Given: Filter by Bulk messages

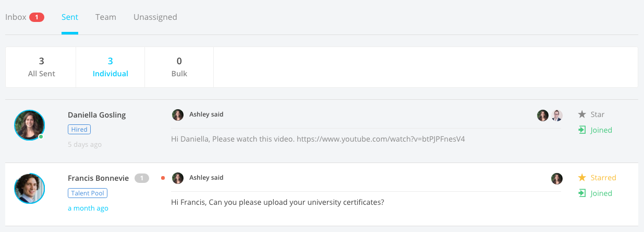Looking at the screenshot, I should coord(179,67).
